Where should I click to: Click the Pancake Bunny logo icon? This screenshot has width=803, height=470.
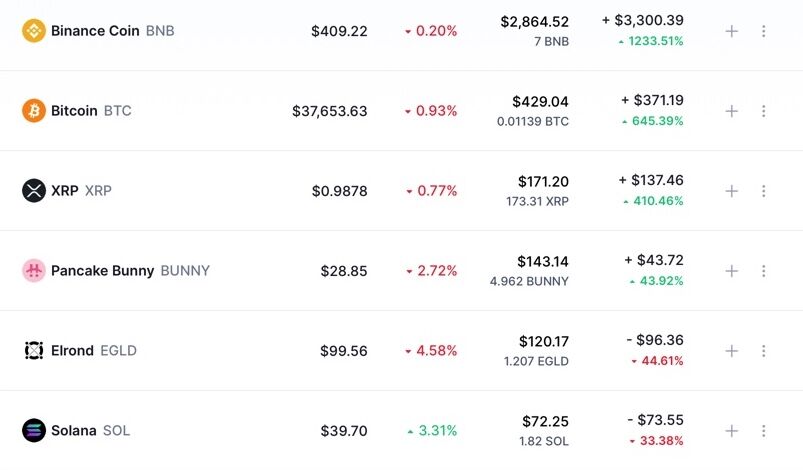click(34, 271)
